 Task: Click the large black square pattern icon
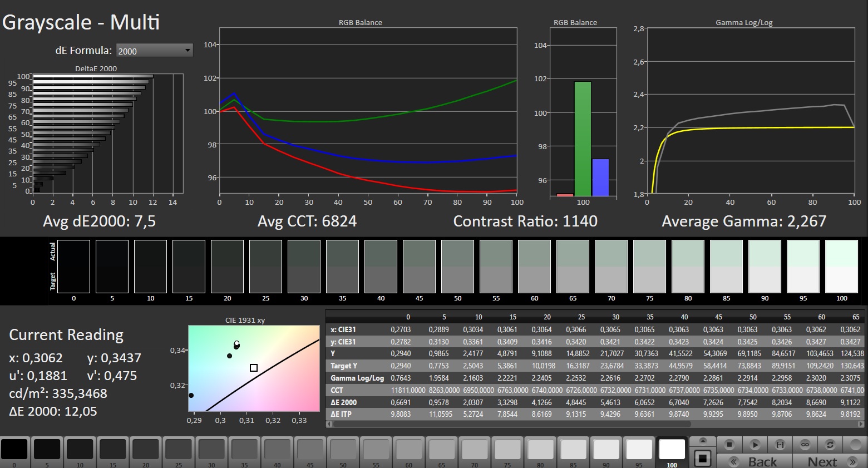tap(703, 459)
